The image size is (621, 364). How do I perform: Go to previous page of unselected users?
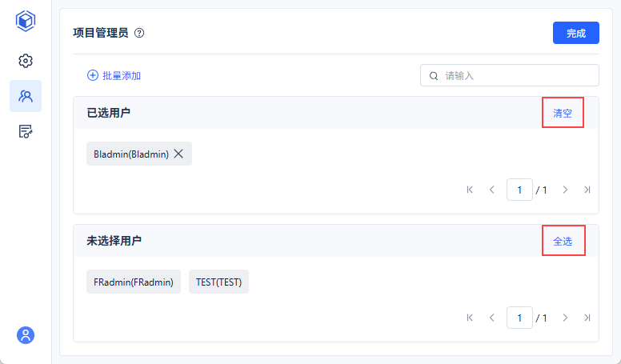492,318
